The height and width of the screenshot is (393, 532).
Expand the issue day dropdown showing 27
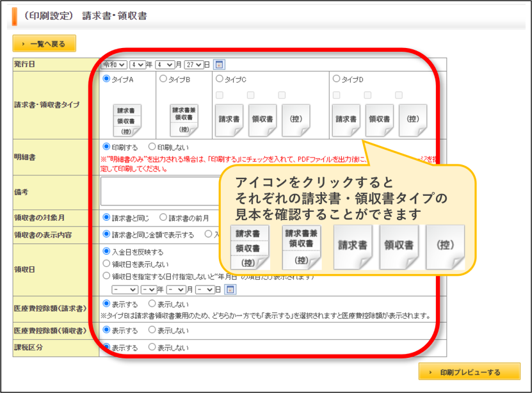tap(194, 65)
